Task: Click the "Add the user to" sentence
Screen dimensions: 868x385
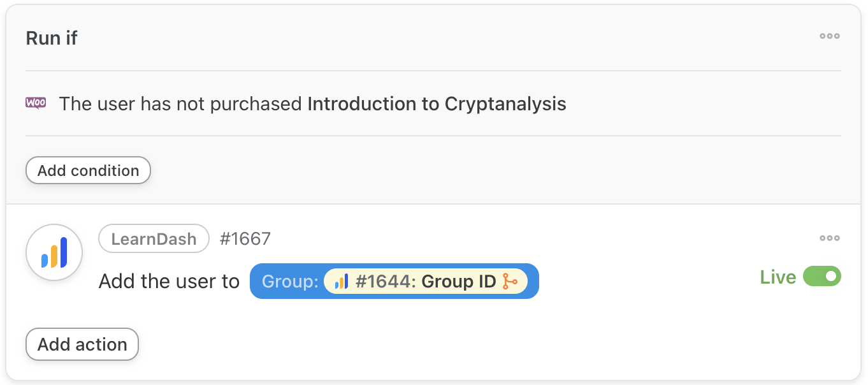Action: click(x=169, y=281)
